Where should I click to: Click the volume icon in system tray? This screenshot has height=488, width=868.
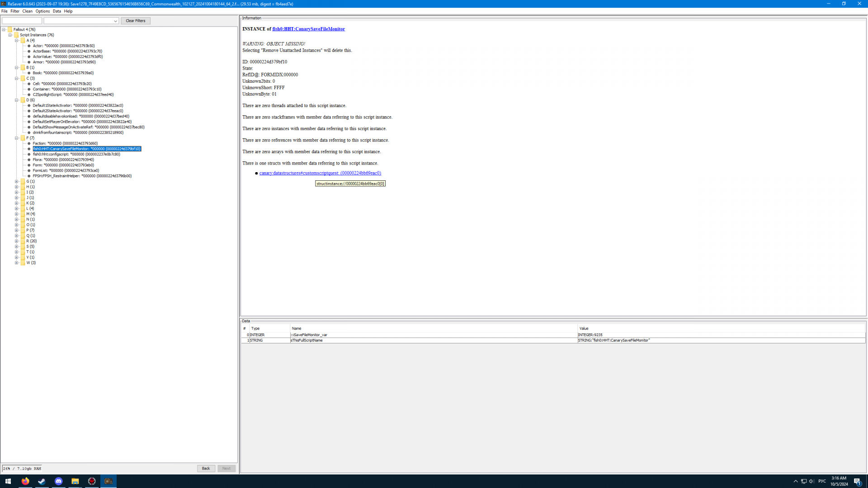[811, 481]
